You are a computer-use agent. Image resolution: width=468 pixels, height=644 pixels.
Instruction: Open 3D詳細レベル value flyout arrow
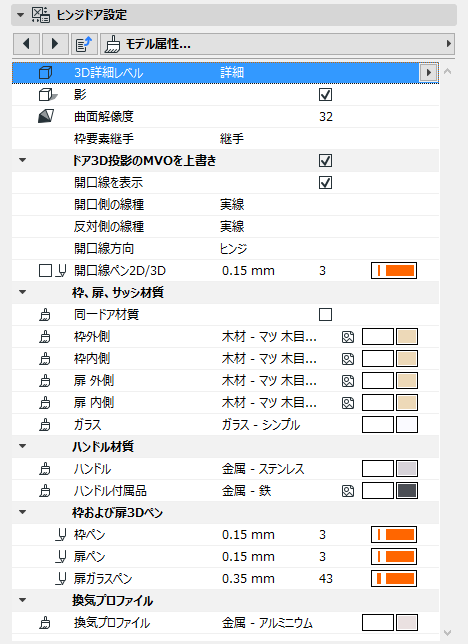click(x=429, y=73)
